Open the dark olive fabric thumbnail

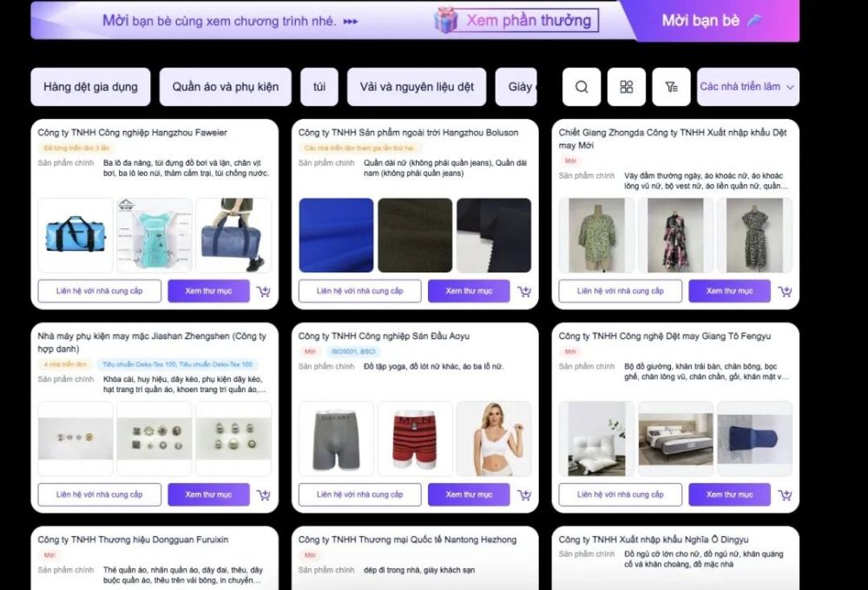coord(415,235)
